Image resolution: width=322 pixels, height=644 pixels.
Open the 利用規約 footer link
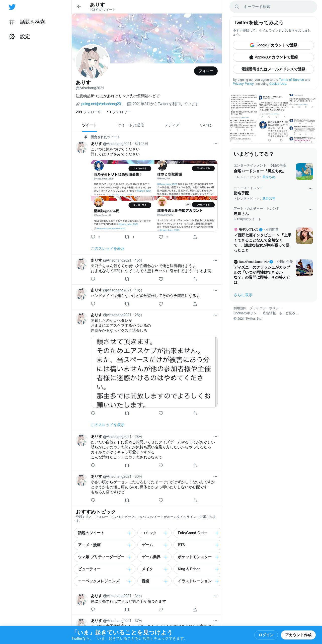pos(240,308)
